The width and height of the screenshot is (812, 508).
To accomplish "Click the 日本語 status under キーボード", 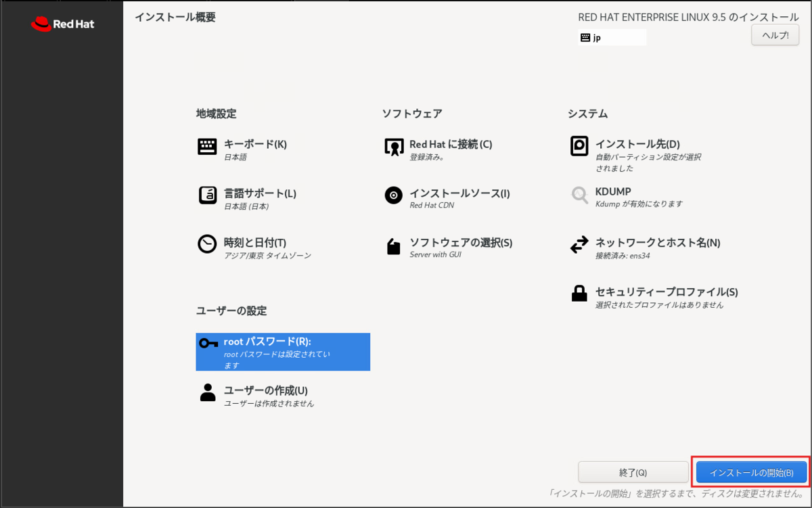I will click(x=235, y=157).
